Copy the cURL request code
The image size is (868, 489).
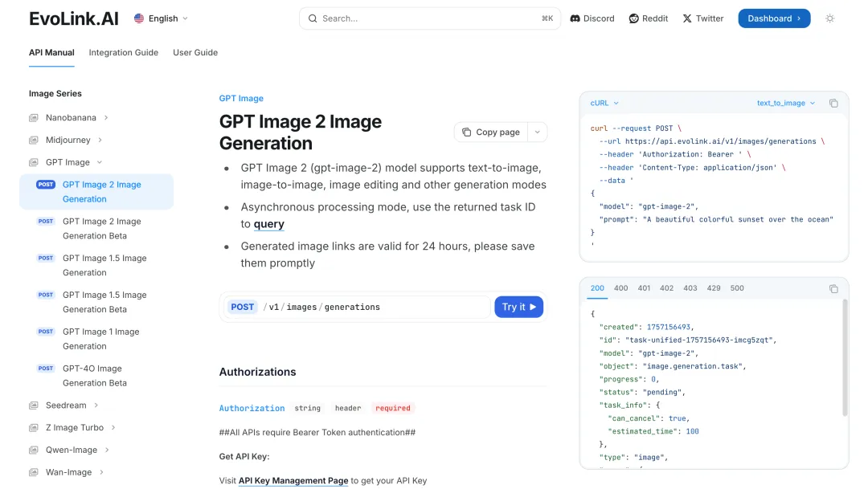click(833, 103)
